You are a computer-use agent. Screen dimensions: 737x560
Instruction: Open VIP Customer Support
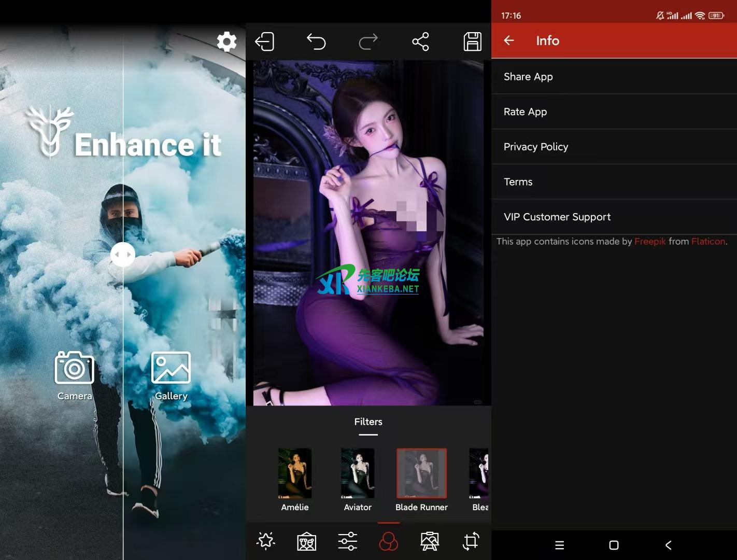(x=557, y=217)
